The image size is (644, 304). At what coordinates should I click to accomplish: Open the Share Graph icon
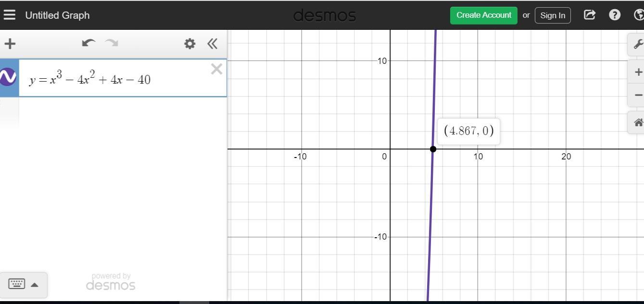click(590, 15)
